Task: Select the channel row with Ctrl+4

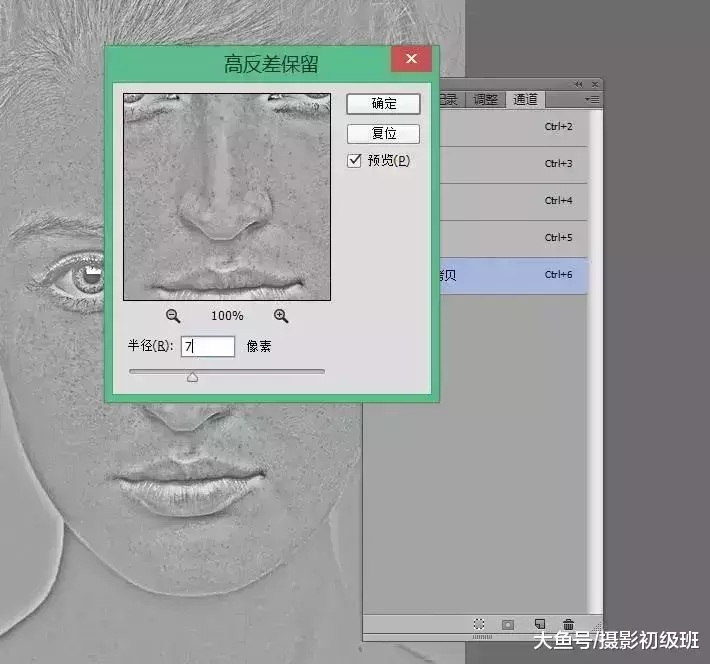Action: [x=514, y=202]
